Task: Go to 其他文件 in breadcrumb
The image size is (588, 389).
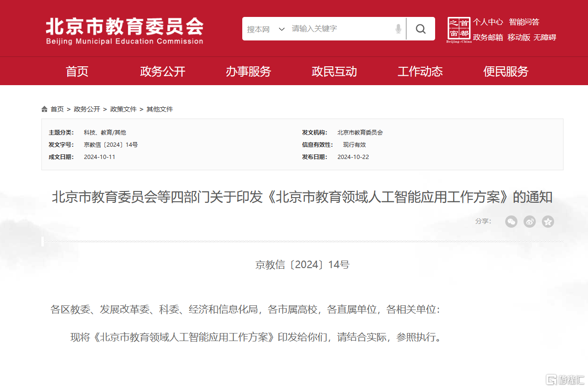Action: pyautogui.click(x=159, y=109)
